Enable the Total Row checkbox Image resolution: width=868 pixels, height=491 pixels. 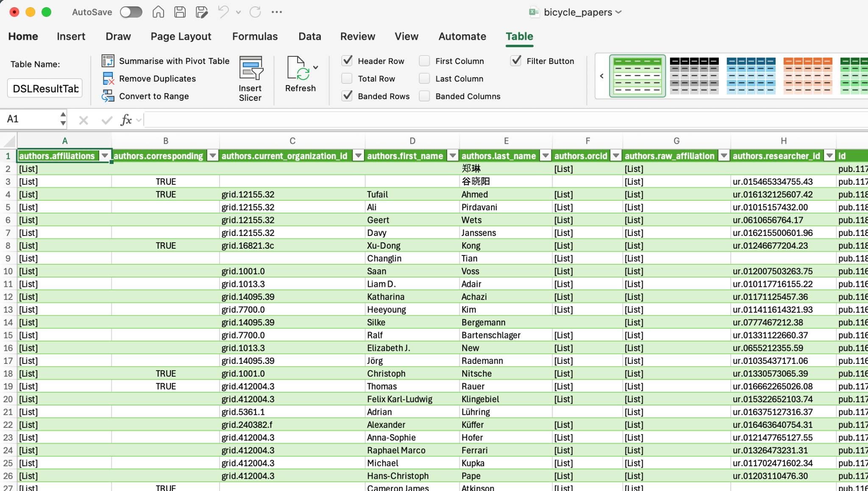[347, 79]
